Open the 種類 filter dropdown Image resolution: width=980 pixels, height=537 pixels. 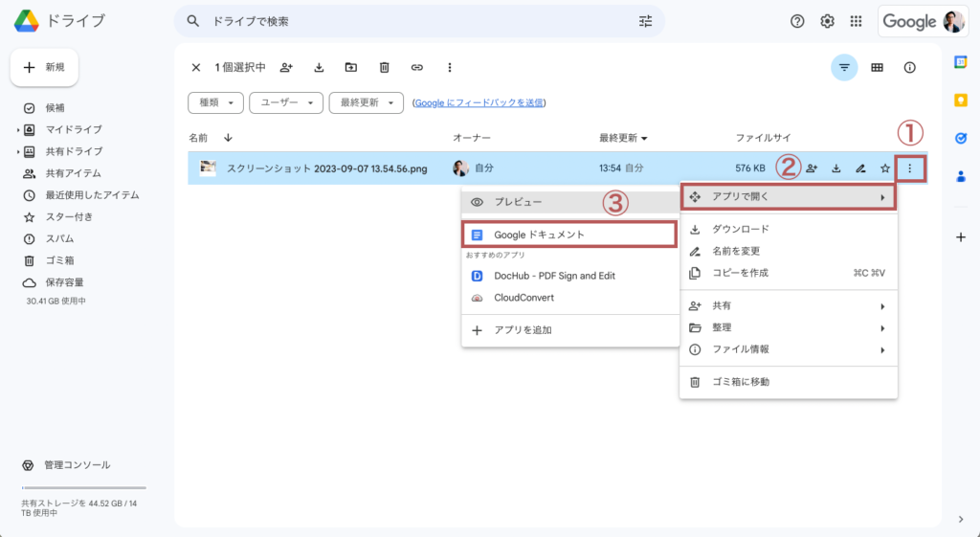point(215,103)
